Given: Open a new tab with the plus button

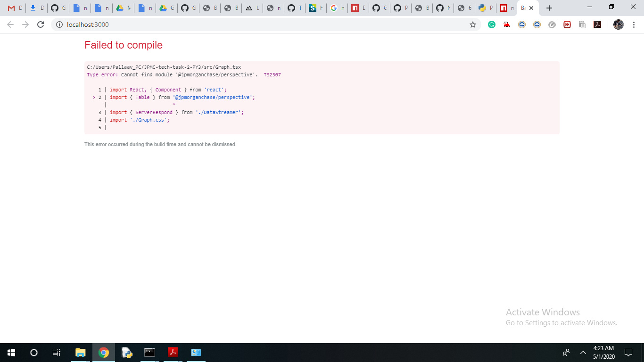Looking at the screenshot, I should (549, 8).
